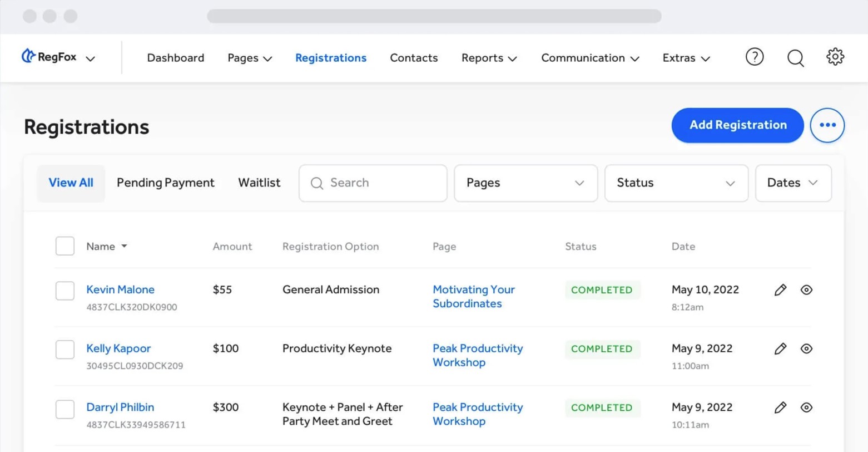Viewport: 868px width, 452px height.
Task: Edit Kevin Malone's registration with pencil icon
Action: pyautogui.click(x=780, y=290)
